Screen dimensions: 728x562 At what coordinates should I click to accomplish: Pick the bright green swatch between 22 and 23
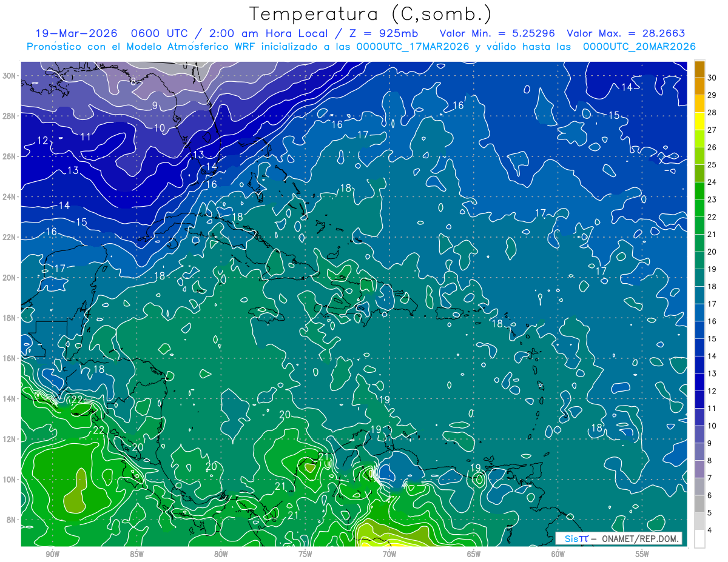point(699,208)
